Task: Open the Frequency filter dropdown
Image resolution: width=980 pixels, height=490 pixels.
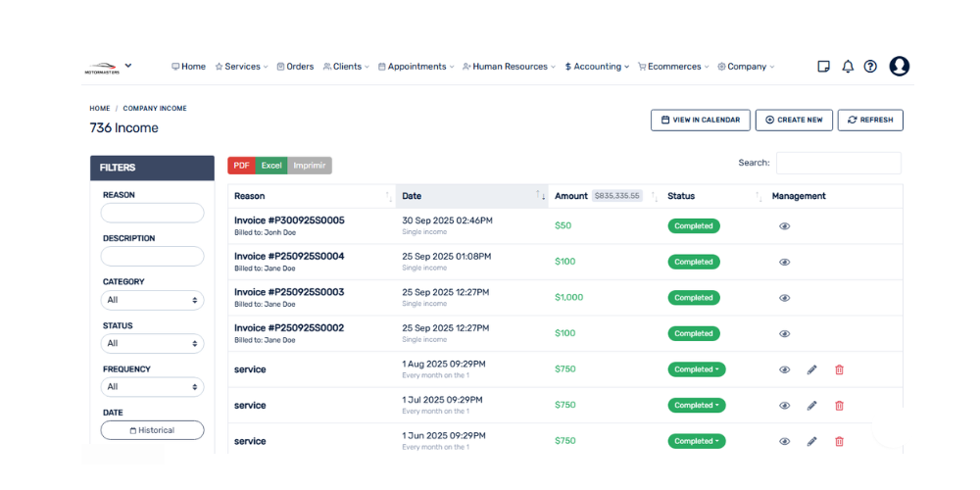Action: [x=152, y=387]
